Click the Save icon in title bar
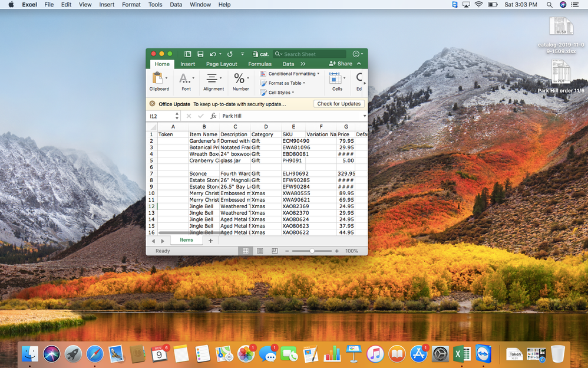The width and height of the screenshot is (588, 368). pyautogui.click(x=200, y=54)
